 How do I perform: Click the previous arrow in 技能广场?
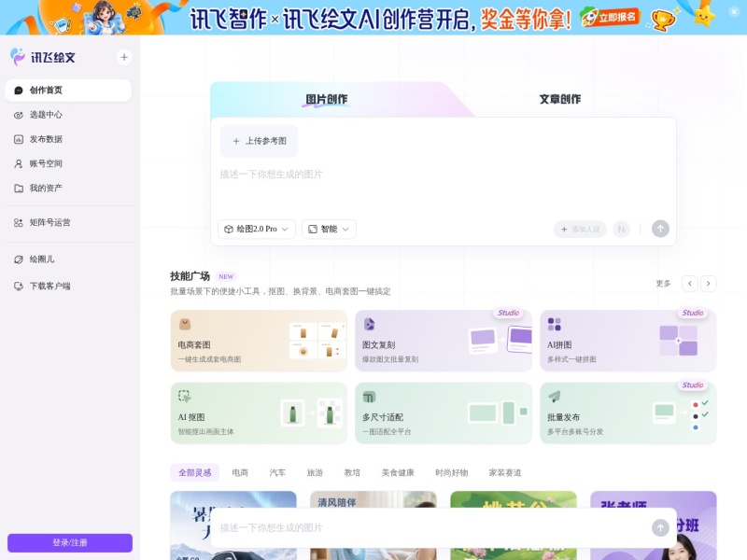point(690,284)
